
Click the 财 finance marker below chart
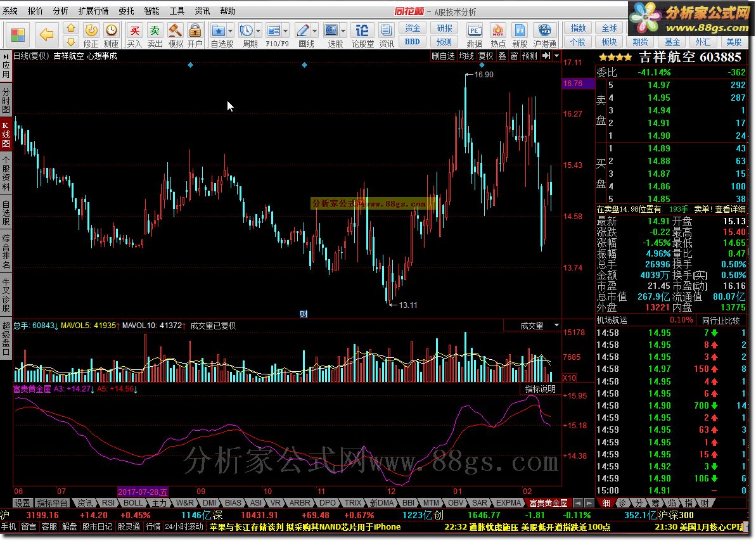[x=304, y=314]
